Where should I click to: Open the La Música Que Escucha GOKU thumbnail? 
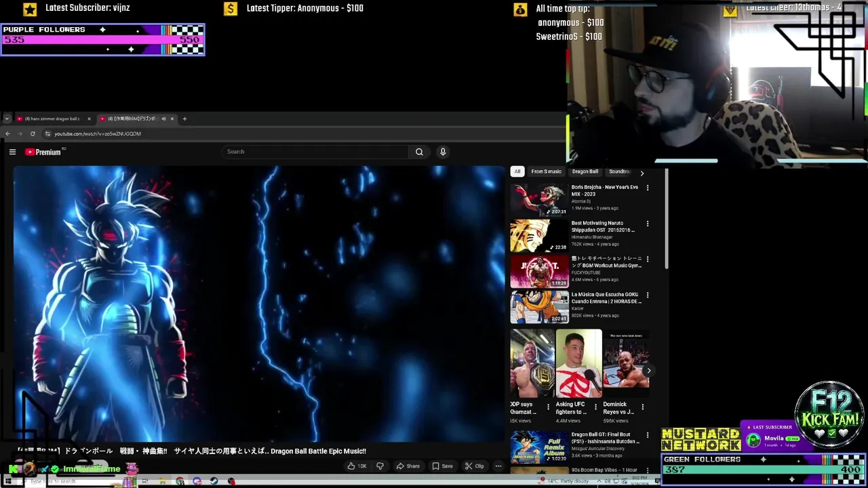coord(539,307)
